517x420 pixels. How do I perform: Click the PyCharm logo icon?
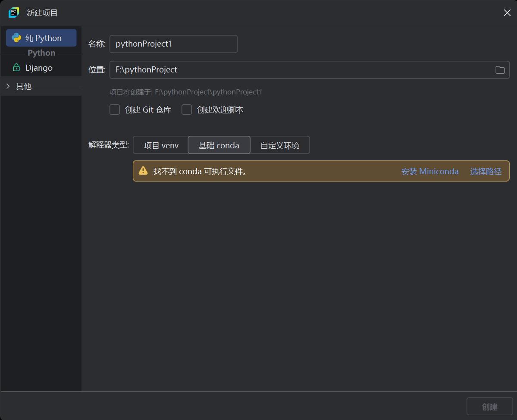click(13, 13)
